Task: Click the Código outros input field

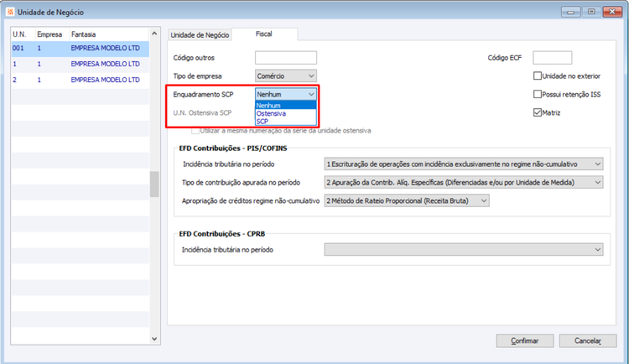Action: coord(286,57)
